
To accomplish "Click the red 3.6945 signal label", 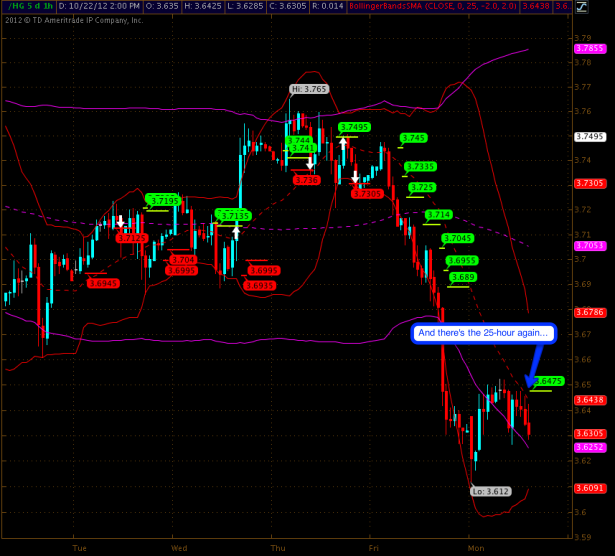I will [103, 283].
